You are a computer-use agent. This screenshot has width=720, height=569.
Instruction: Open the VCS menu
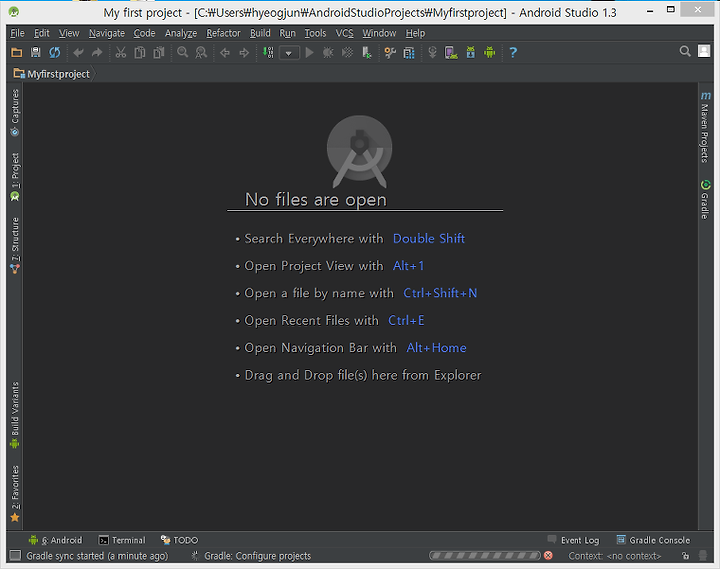click(x=344, y=33)
